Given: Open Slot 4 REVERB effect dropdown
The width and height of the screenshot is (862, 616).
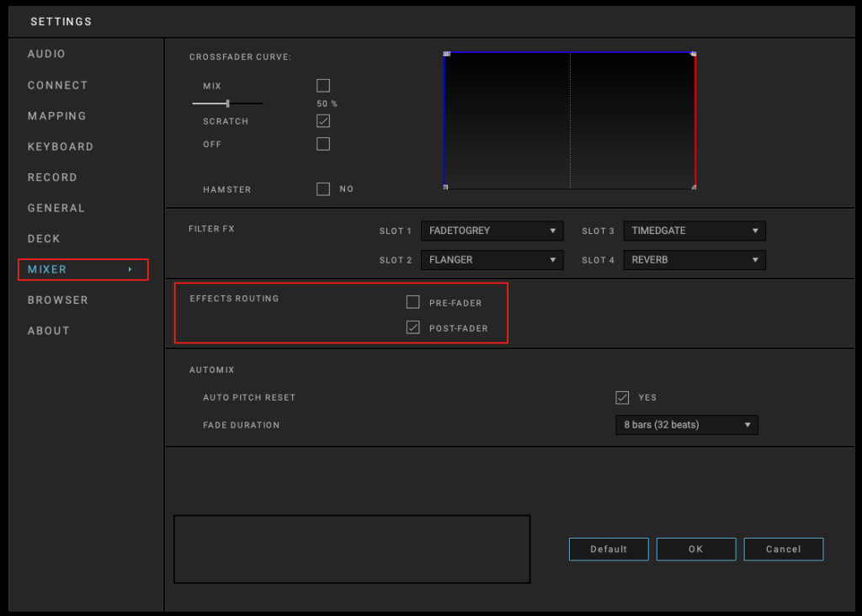Looking at the screenshot, I should pyautogui.click(x=694, y=260).
